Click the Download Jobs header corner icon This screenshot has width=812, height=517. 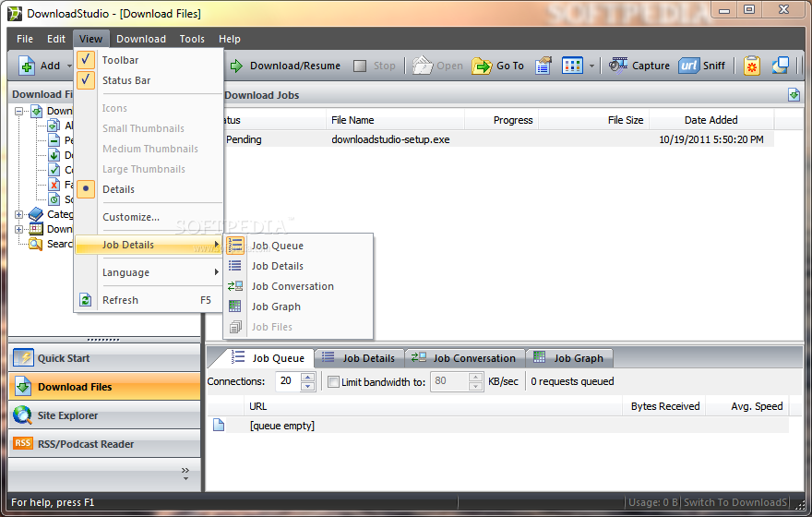794,95
